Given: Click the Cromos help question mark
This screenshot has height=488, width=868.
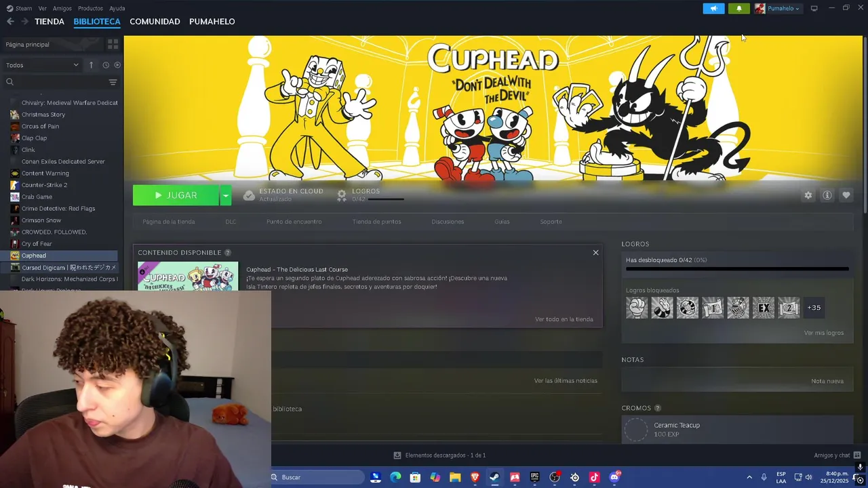Looking at the screenshot, I should pyautogui.click(x=657, y=408).
